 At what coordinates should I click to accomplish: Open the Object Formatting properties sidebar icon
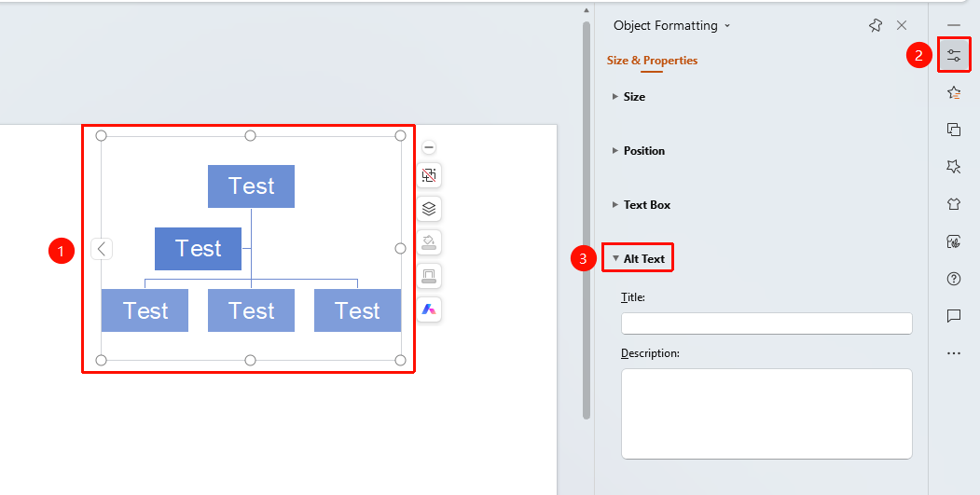[x=954, y=56]
